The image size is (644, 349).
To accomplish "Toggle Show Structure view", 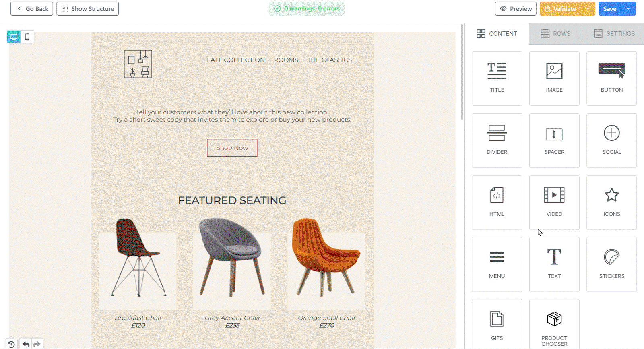I will pos(88,9).
